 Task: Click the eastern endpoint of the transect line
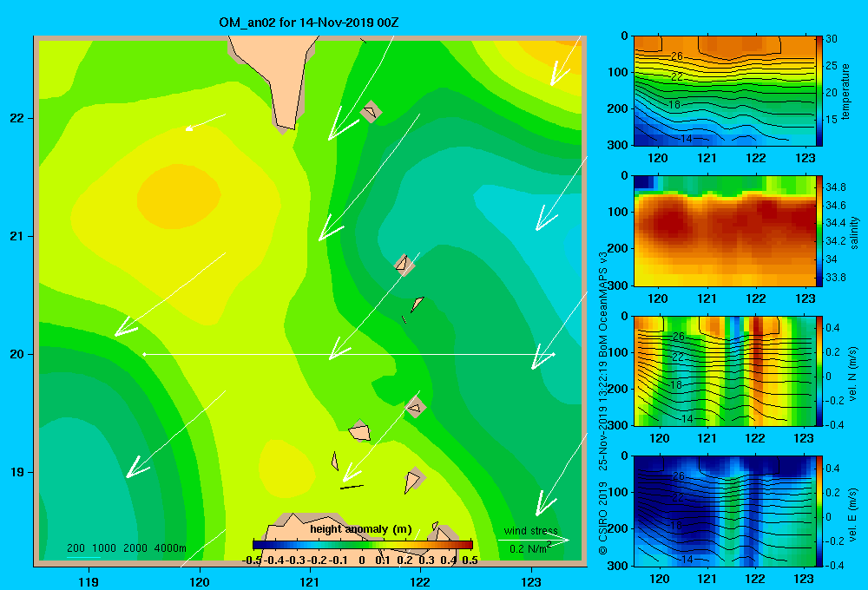554,354
